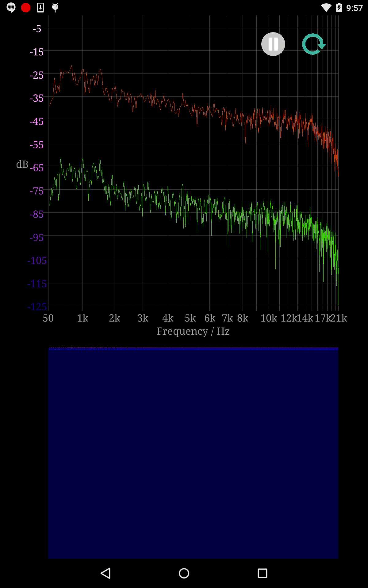The image size is (368, 588).
Task: Tap the 7k frequency label
Action: (227, 318)
